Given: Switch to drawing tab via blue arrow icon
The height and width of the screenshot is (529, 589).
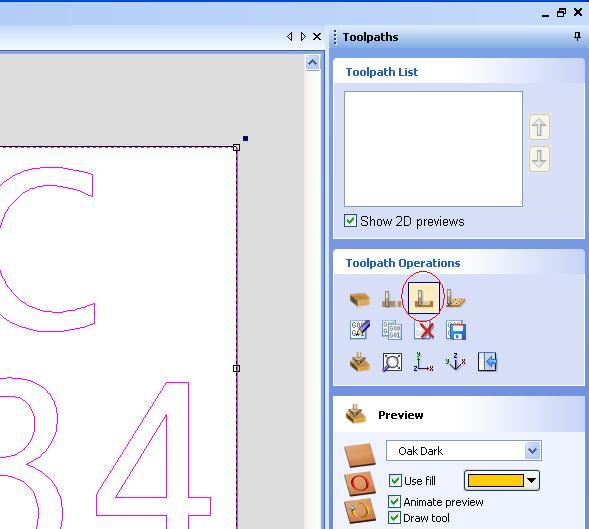Looking at the screenshot, I should point(488,362).
